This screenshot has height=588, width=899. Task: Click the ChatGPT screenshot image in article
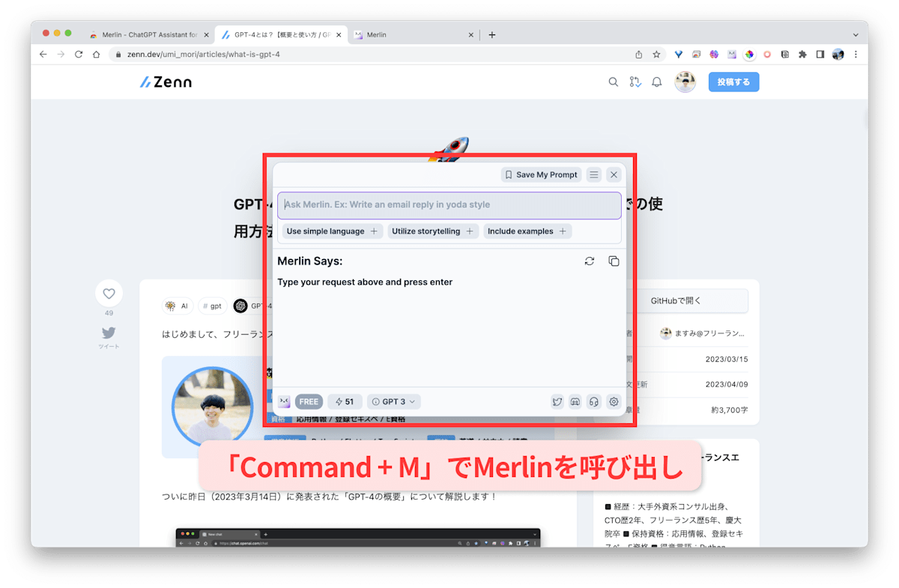click(358, 537)
